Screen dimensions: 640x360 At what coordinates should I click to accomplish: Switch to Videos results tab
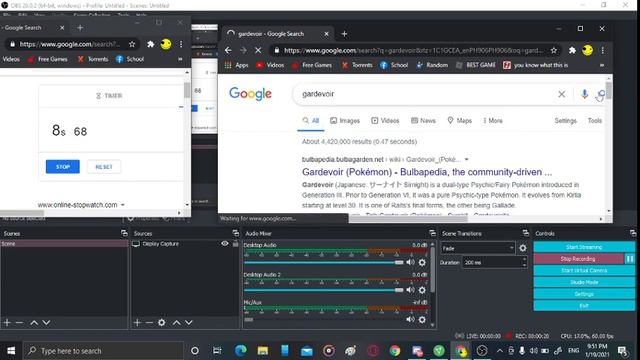385,120
